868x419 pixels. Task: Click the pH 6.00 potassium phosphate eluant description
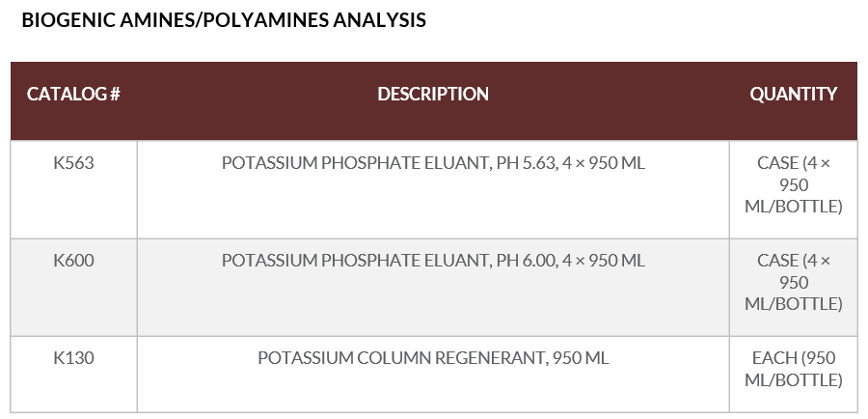pos(433,261)
